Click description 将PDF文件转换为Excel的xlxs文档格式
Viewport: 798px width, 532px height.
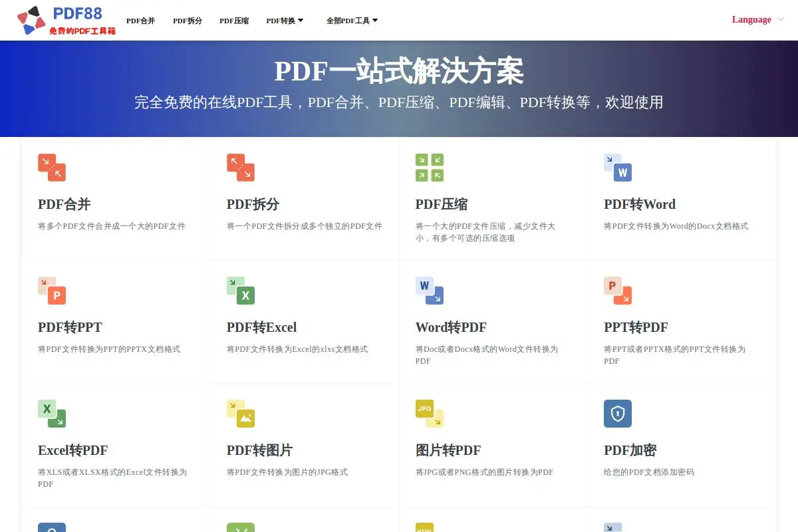click(297, 349)
